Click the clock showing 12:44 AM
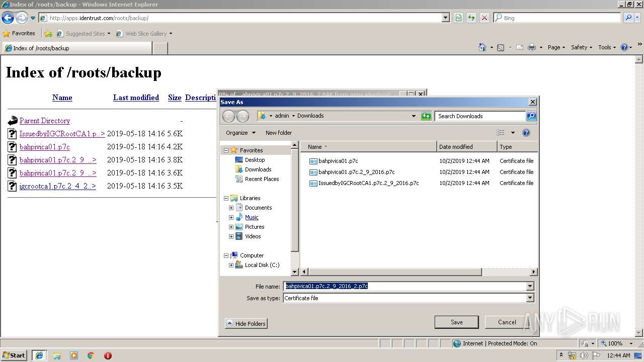644x362 pixels. click(618, 355)
